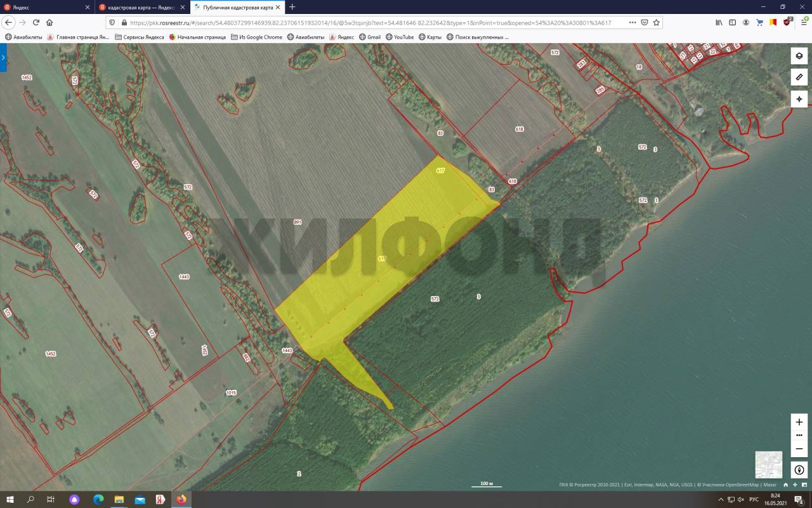Zoom in the cadastral map
Screen dimensions: 812x508
click(x=799, y=422)
